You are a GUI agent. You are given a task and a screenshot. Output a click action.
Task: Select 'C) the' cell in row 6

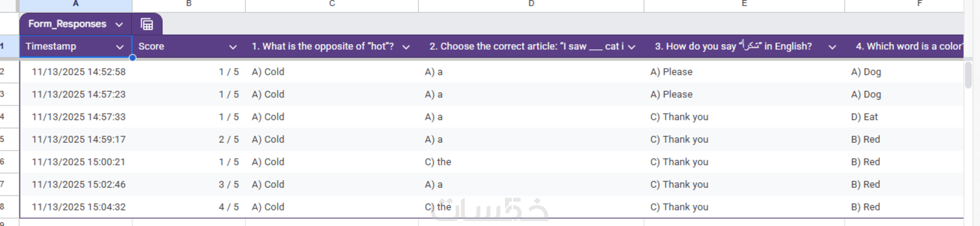coord(438,162)
